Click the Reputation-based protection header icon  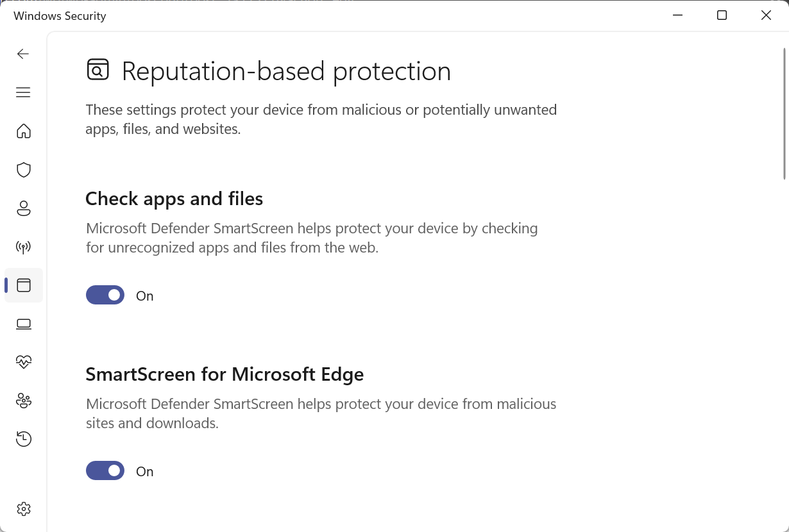98,69
